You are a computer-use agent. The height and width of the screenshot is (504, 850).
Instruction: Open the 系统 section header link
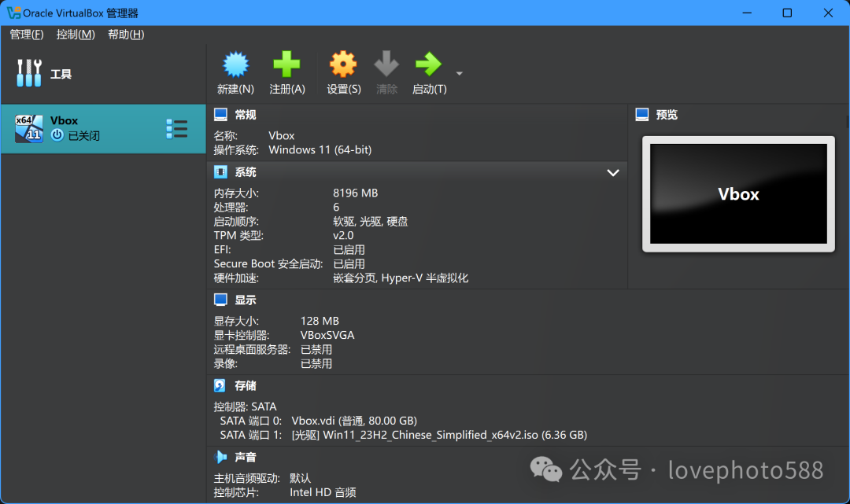coord(245,172)
